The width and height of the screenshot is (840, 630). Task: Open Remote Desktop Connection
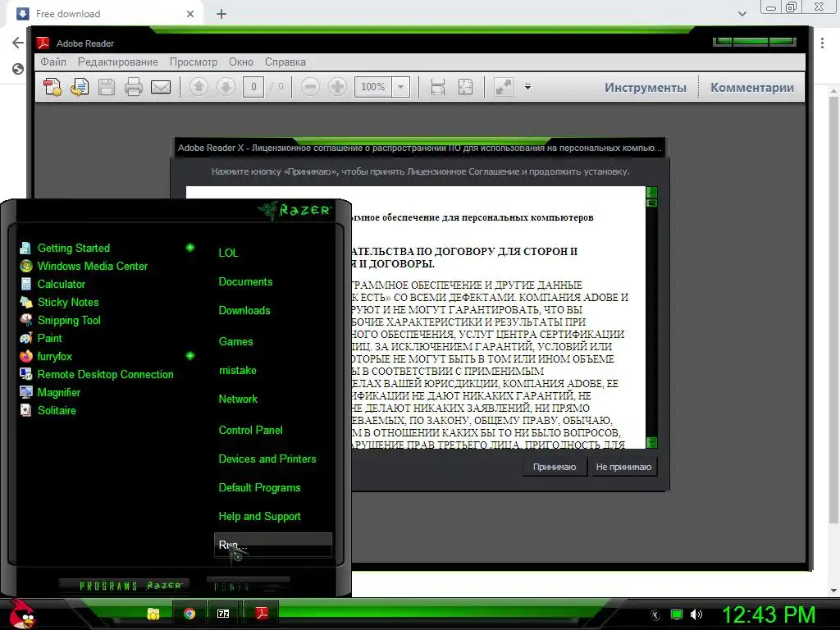click(105, 374)
